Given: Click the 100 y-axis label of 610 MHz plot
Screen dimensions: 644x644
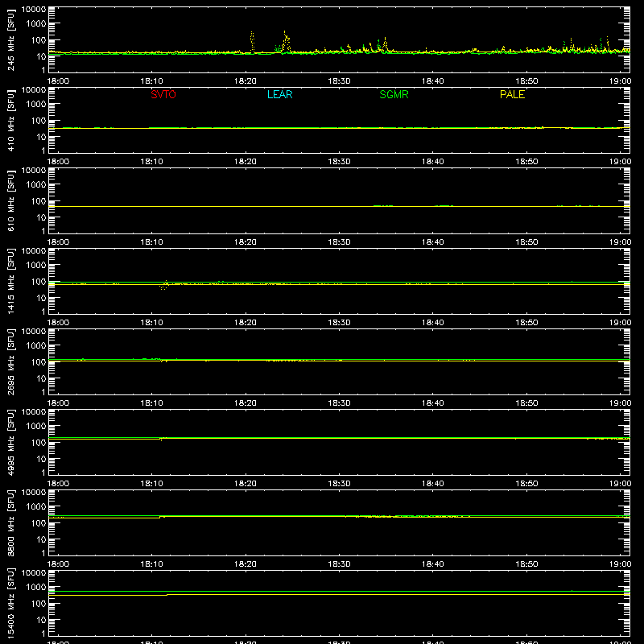Looking at the screenshot, I should [39, 201].
